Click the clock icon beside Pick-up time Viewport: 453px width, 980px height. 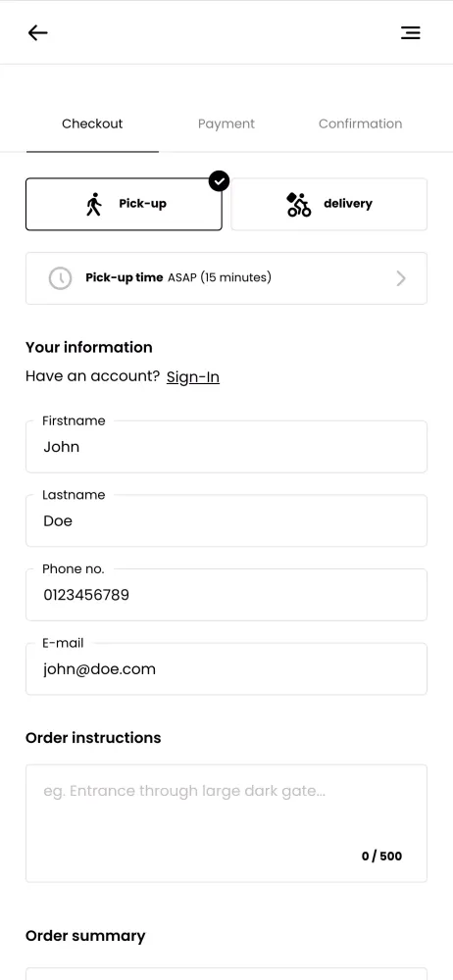(60, 278)
